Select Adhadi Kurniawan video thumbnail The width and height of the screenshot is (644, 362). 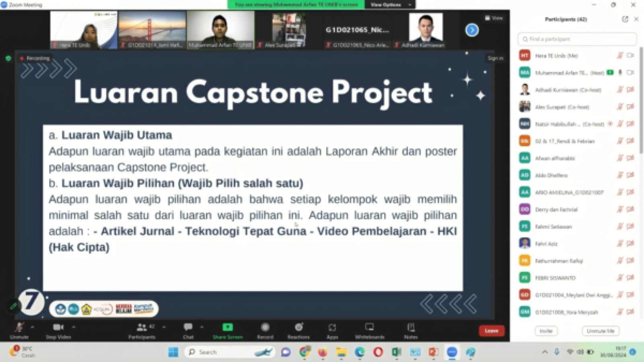pyautogui.click(x=426, y=30)
